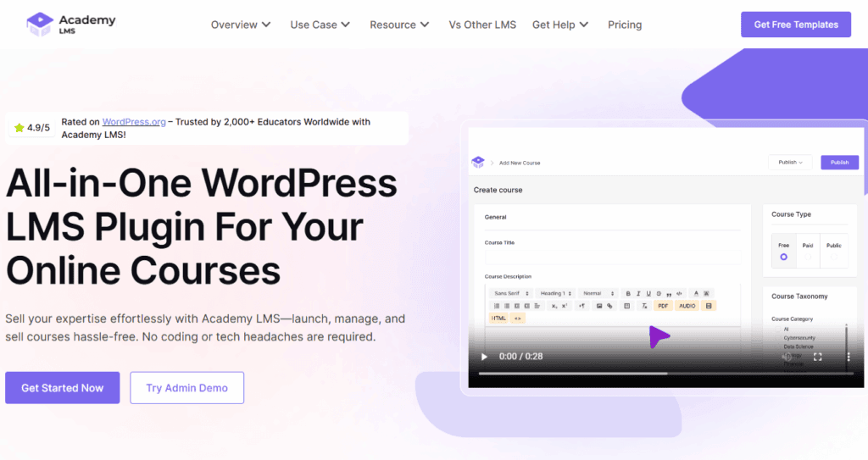
Task: Expand the Get Help menu
Action: point(560,25)
